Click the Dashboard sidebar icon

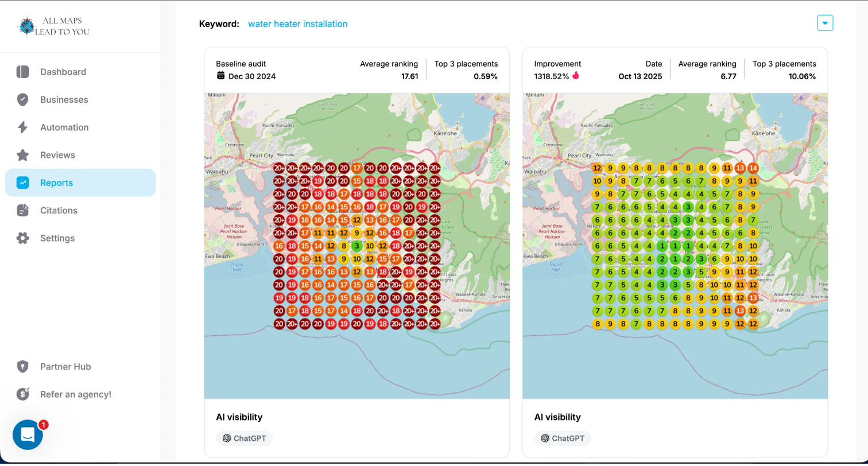[23, 72]
